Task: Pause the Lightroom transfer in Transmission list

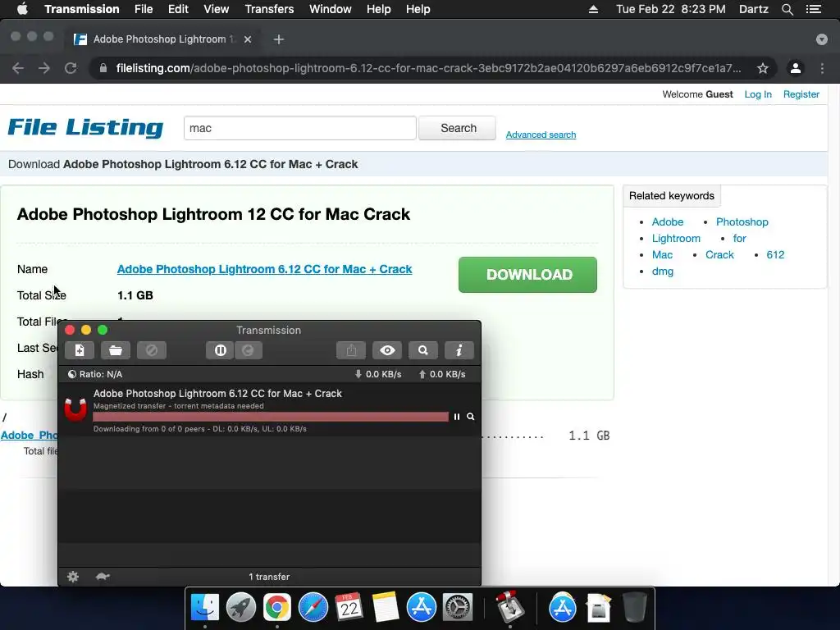Action: (456, 417)
